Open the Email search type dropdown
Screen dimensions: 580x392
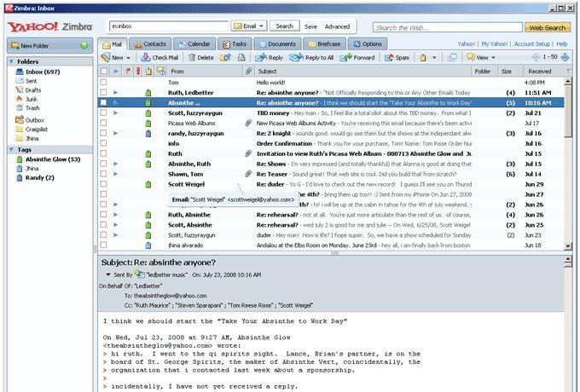(248, 26)
